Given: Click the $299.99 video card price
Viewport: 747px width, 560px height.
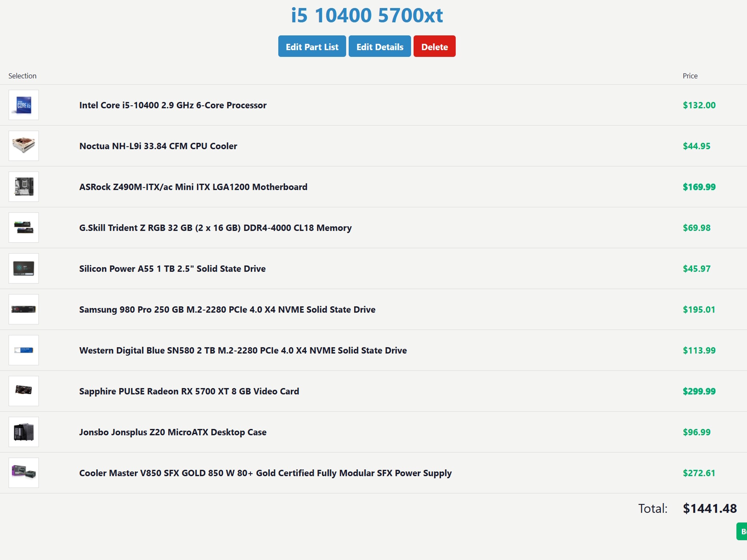Looking at the screenshot, I should point(699,391).
